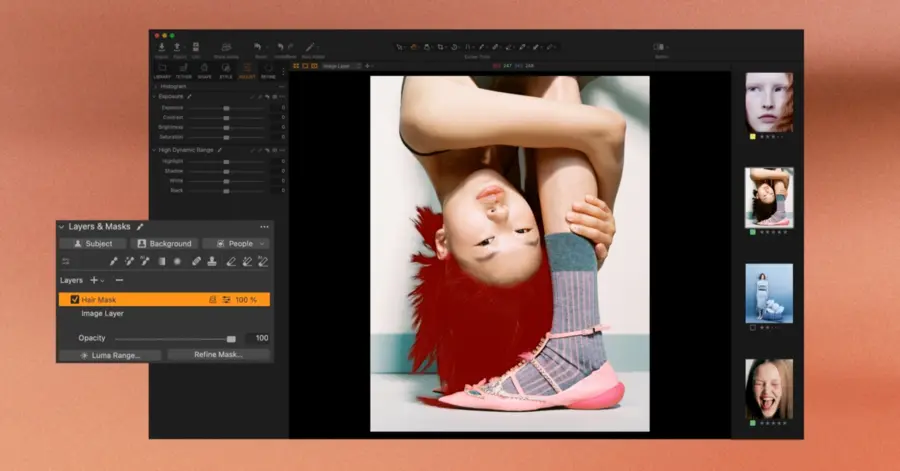Select the Image Layer row
This screenshot has width=900, height=471.
coord(164,314)
